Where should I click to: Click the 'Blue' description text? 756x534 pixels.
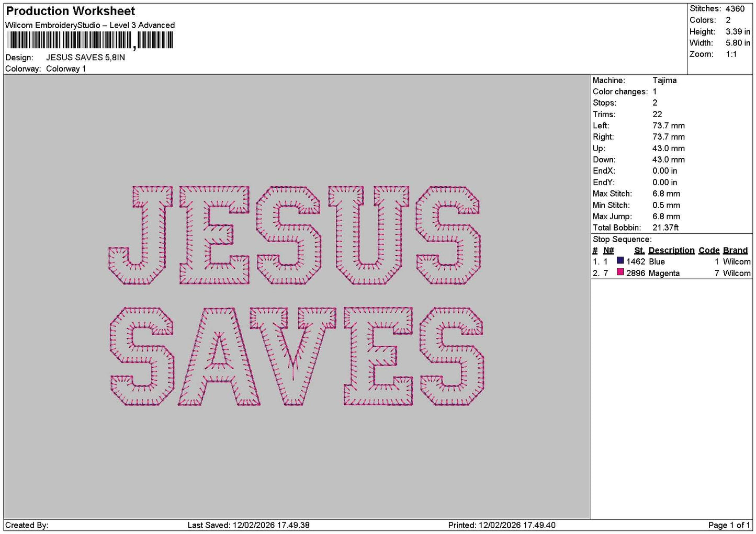tap(657, 262)
